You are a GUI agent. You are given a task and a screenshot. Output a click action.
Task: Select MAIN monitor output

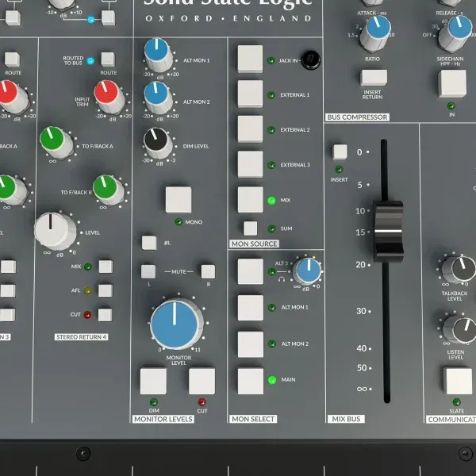(x=251, y=381)
